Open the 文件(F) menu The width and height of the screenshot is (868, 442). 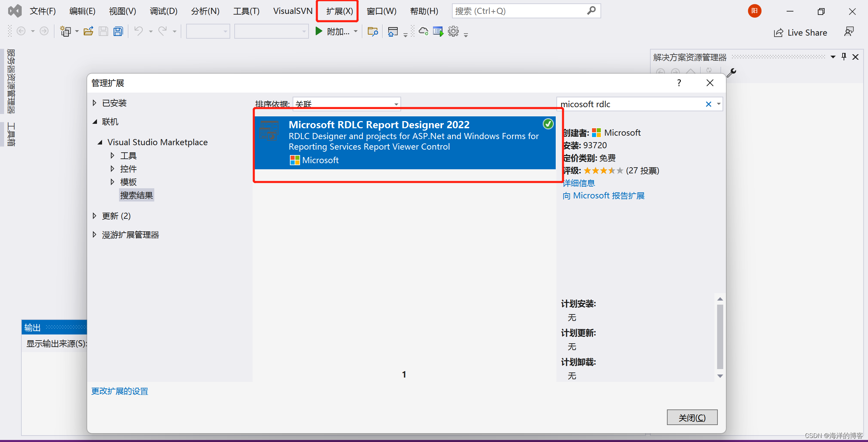pos(43,11)
